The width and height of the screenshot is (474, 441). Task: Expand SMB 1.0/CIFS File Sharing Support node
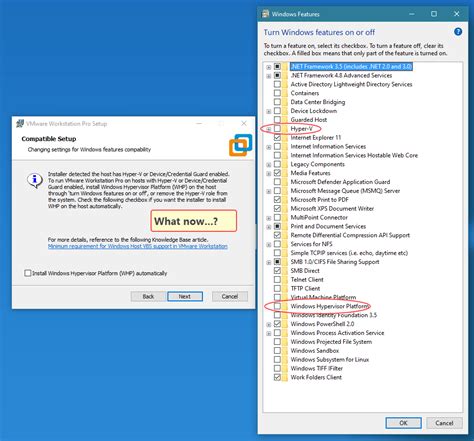tap(269, 262)
